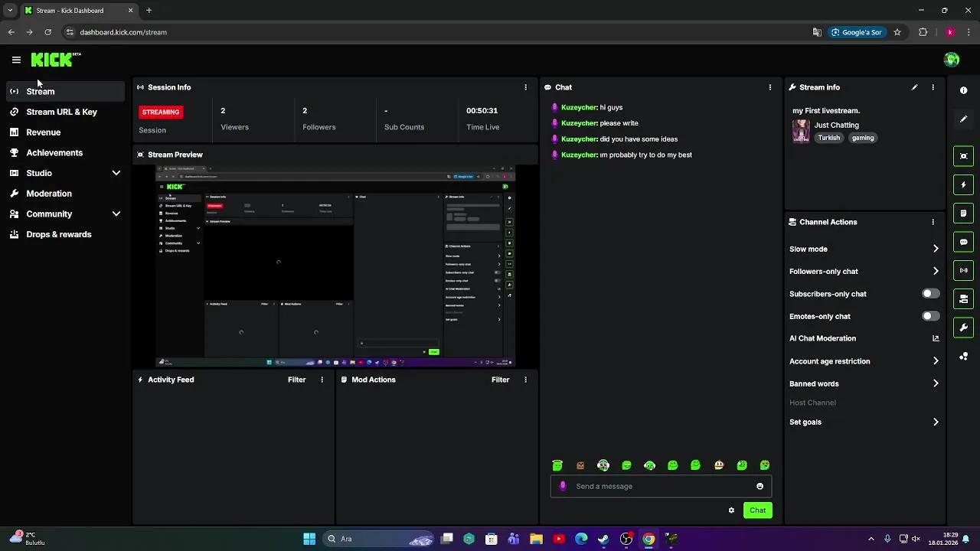Open the hamburger menu beside Kick logo

(16, 60)
